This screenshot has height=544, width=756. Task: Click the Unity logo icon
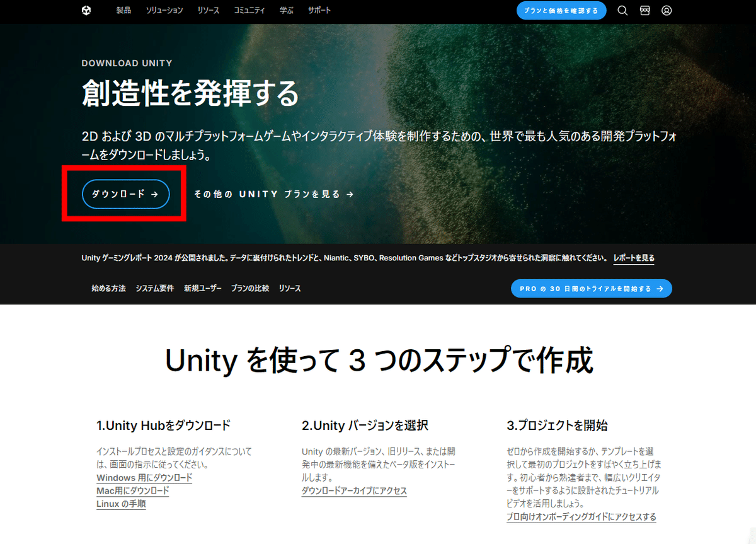86,11
